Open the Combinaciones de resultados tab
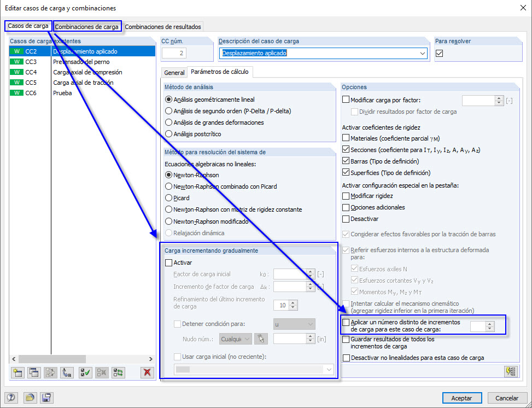Screen dimensions: 532x408 tap(163, 26)
